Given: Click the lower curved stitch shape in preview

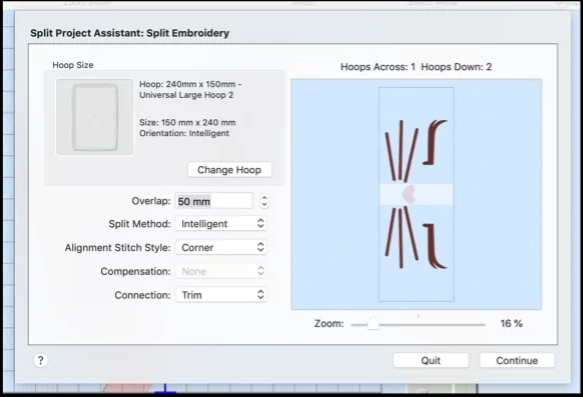Looking at the screenshot, I should (435, 246).
